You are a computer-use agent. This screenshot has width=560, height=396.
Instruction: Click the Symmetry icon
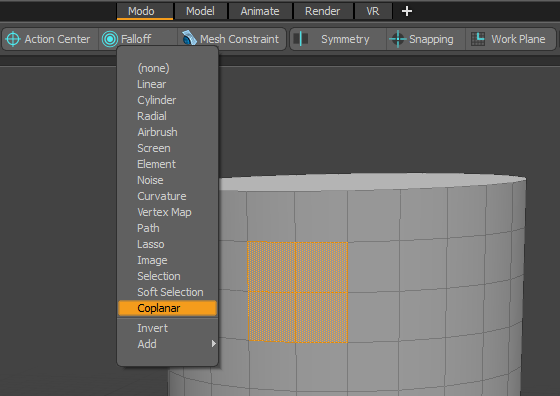pyautogui.click(x=301, y=39)
